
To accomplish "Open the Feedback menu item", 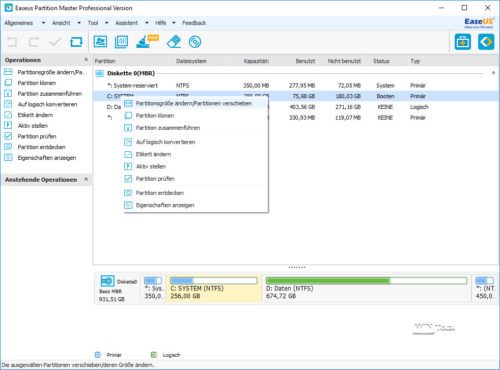I will [194, 23].
